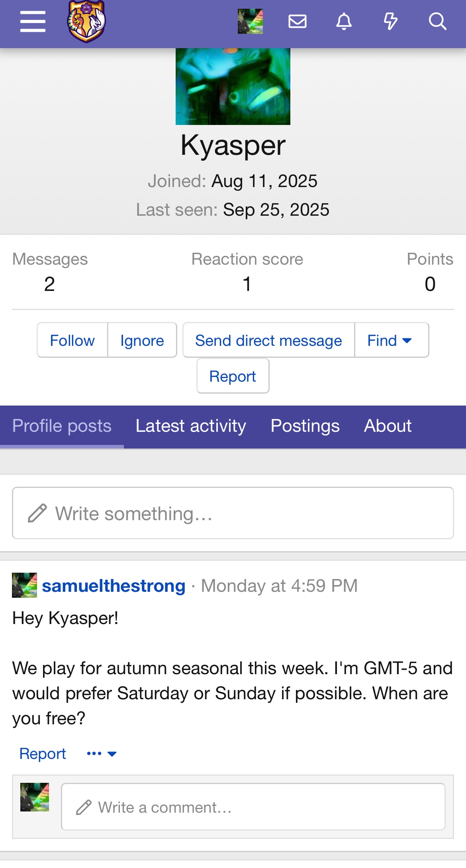This screenshot has height=868, width=466.
Task: Click the Write something… profile post field
Action: [x=233, y=513]
